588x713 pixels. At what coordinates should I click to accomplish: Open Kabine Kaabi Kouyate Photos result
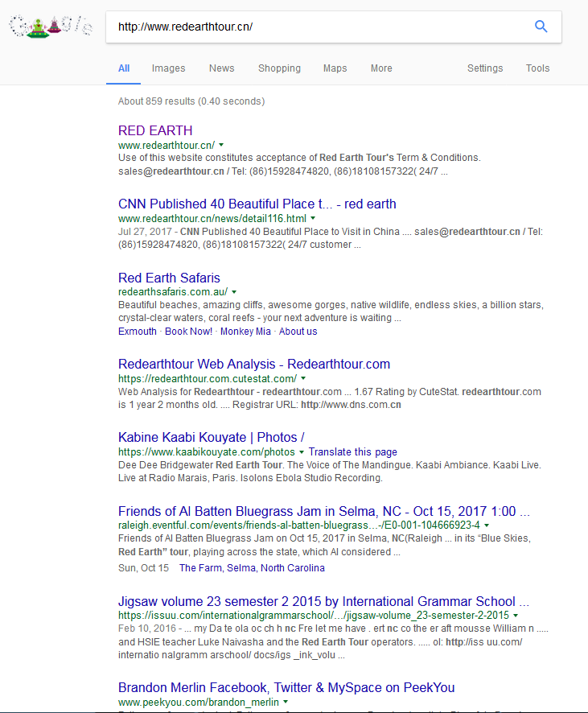(212, 437)
